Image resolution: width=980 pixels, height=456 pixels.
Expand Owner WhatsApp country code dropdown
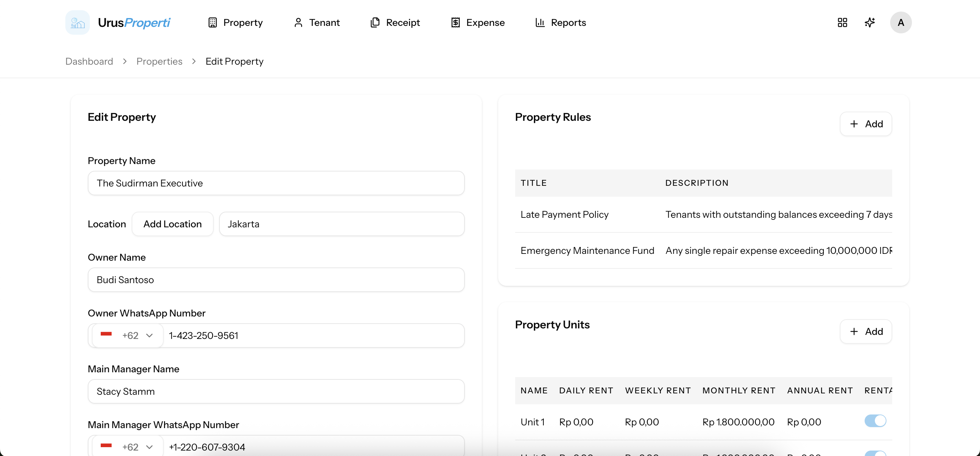pyautogui.click(x=128, y=336)
